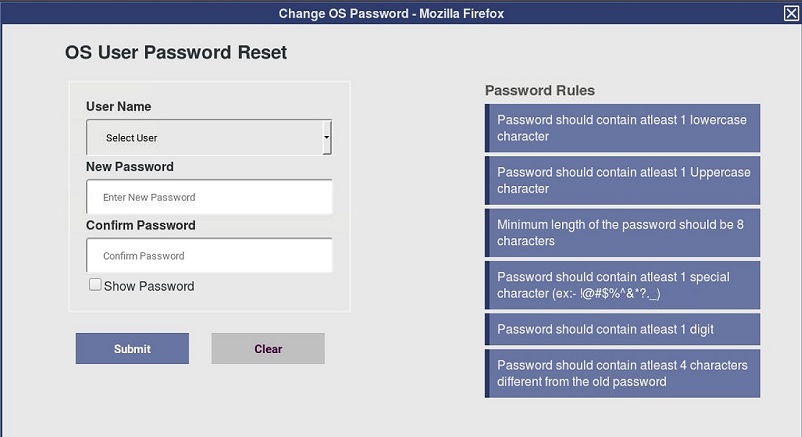Click the Confirm Password label
This screenshot has height=437, width=802.
point(141,226)
